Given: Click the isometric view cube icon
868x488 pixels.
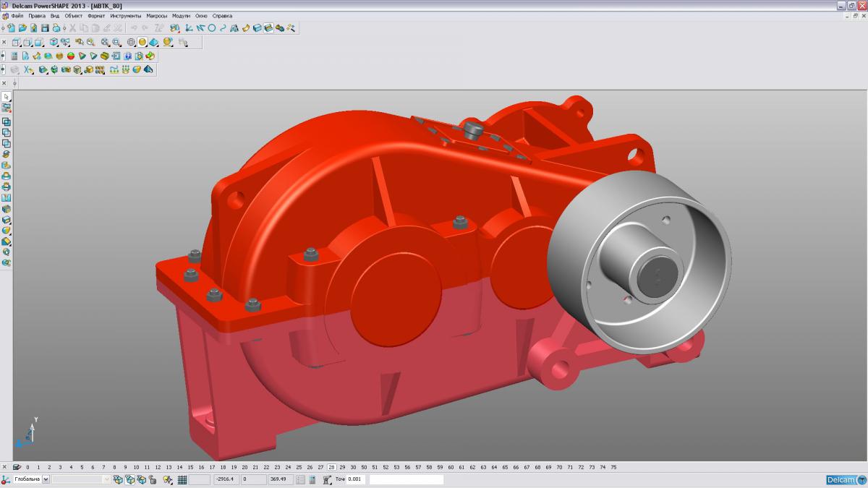Looking at the screenshot, I should (53, 42).
